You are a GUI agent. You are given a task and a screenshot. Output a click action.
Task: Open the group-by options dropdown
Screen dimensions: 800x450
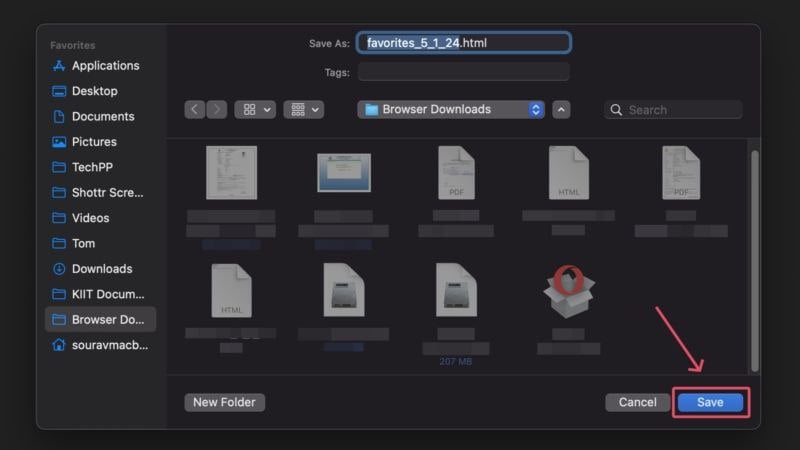304,110
